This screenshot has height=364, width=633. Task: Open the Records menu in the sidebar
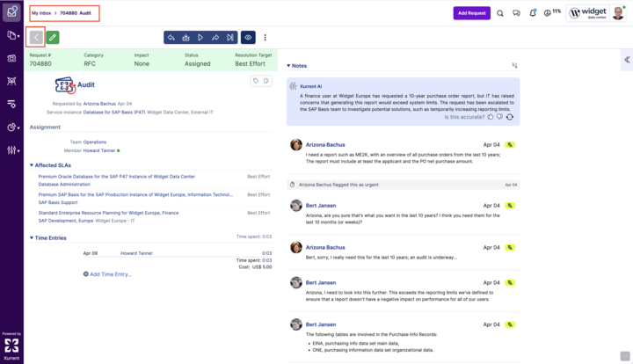13,35
